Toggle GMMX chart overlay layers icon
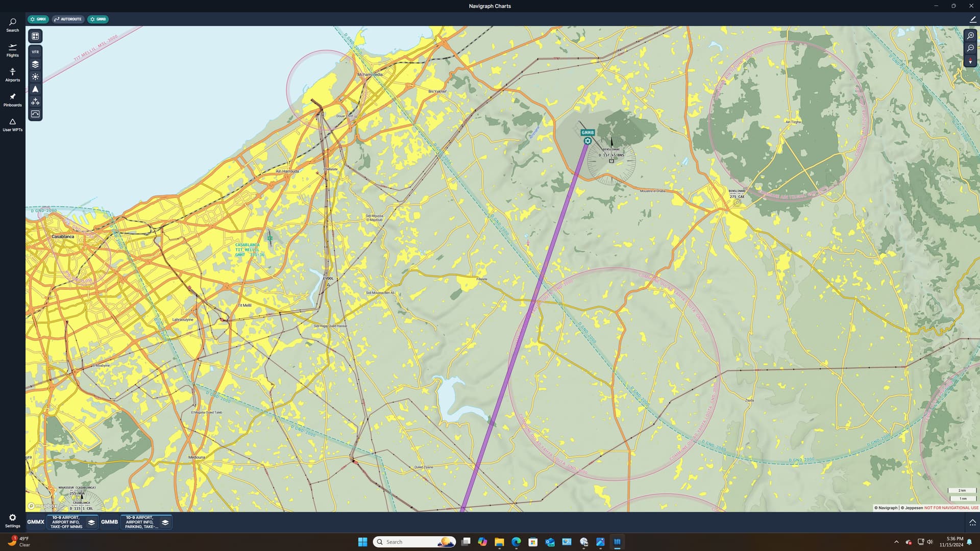 point(91,522)
